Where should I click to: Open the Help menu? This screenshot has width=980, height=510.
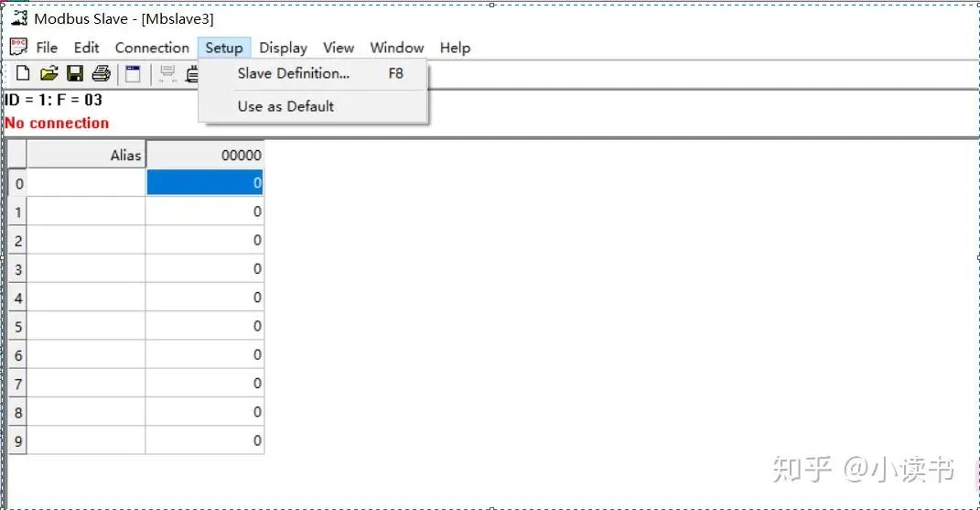tap(455, 48)
